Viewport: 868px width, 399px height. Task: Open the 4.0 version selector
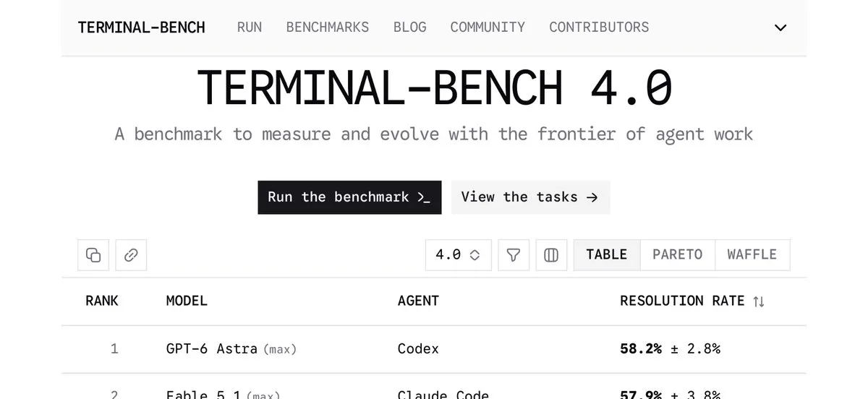(459, 255)
